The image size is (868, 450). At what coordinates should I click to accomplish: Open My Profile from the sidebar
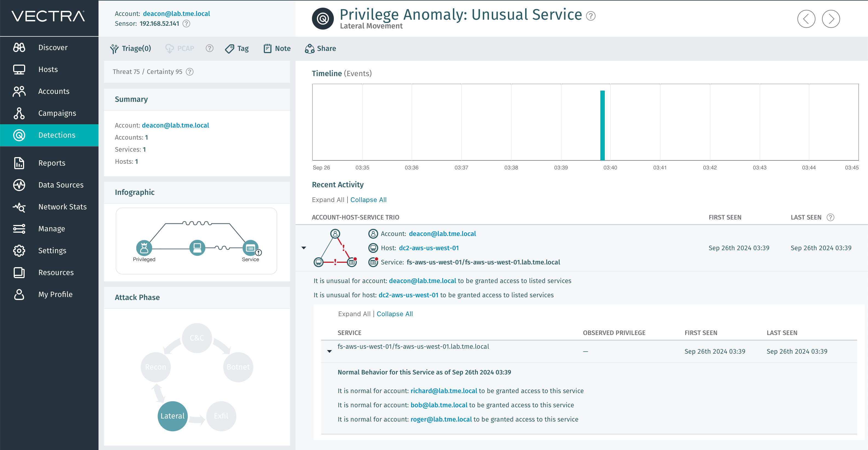[x=55, y=294]
